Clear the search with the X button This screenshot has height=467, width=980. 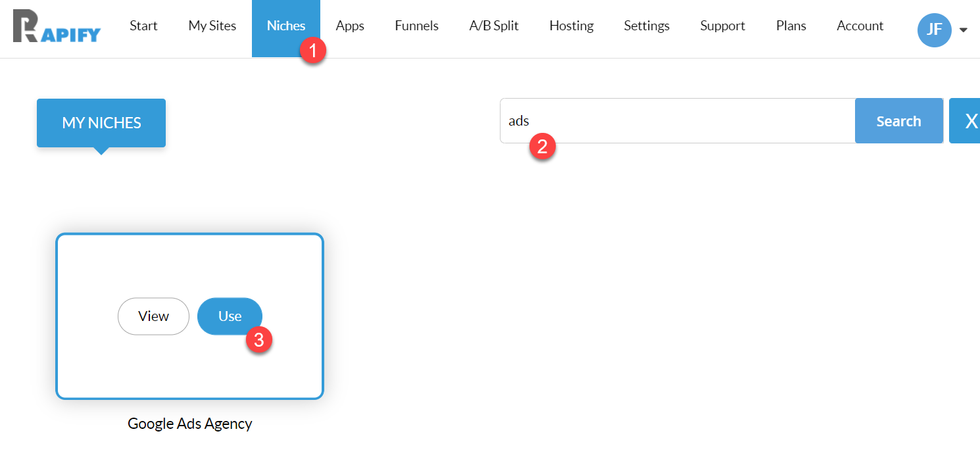pos(968,121)
